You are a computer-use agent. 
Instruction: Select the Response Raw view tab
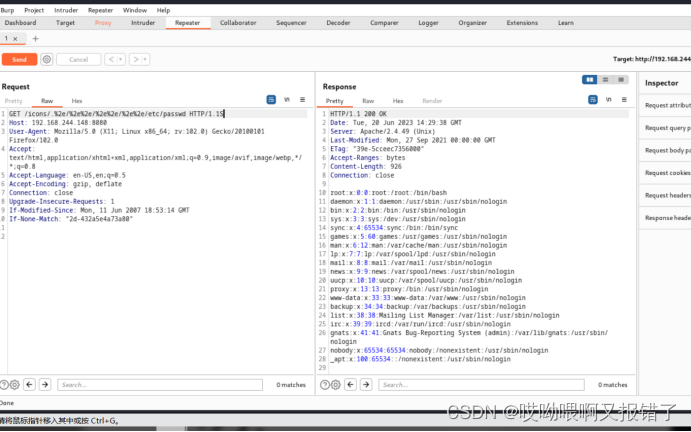(368, 101)
